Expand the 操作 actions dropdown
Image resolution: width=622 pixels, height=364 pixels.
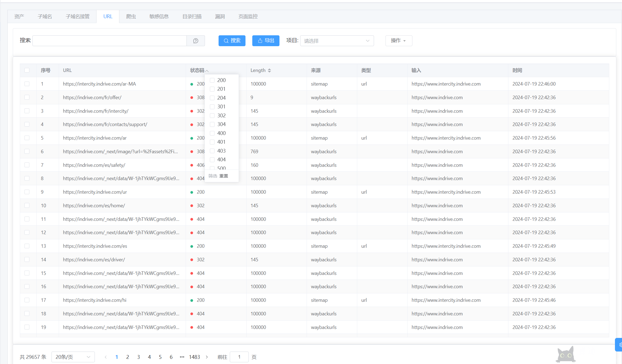399,41
